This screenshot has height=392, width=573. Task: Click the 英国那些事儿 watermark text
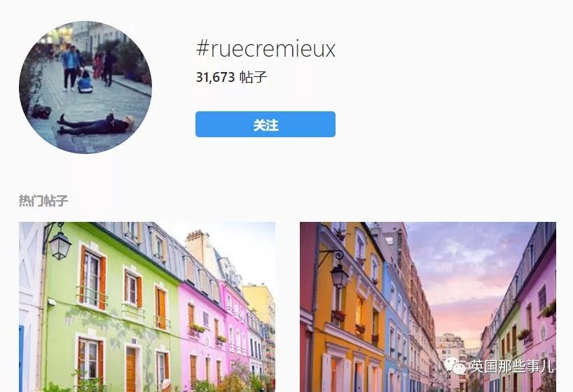pos(511,366)
